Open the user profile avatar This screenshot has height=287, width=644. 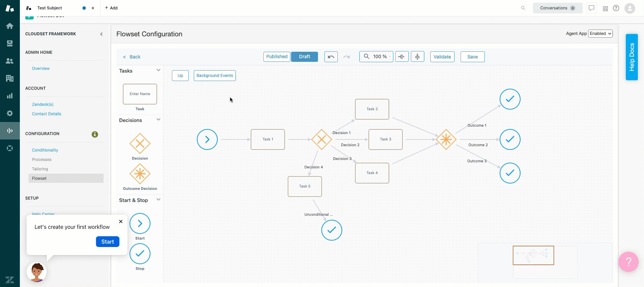coord(630,8)
